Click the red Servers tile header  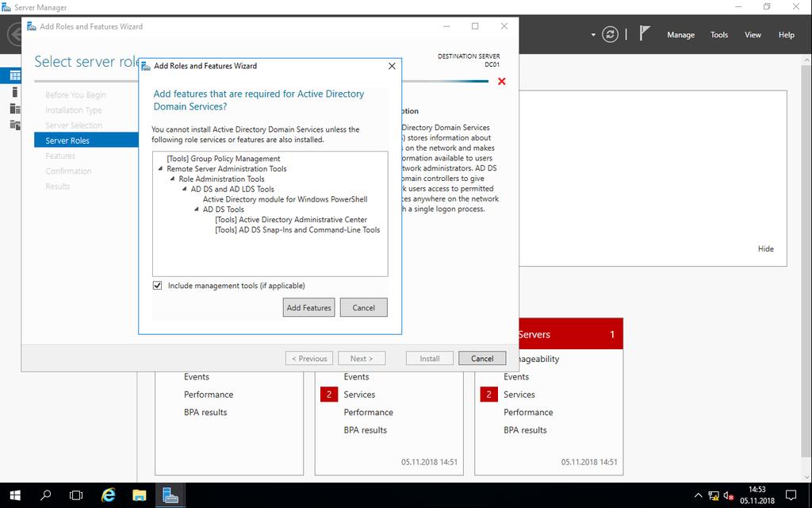pos(571,334)
